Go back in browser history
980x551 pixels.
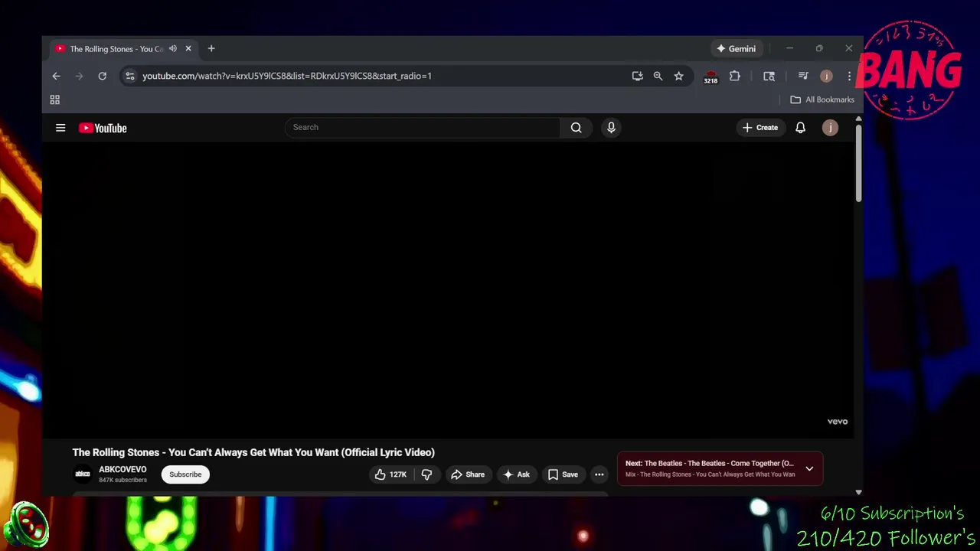tap(56, 76)
